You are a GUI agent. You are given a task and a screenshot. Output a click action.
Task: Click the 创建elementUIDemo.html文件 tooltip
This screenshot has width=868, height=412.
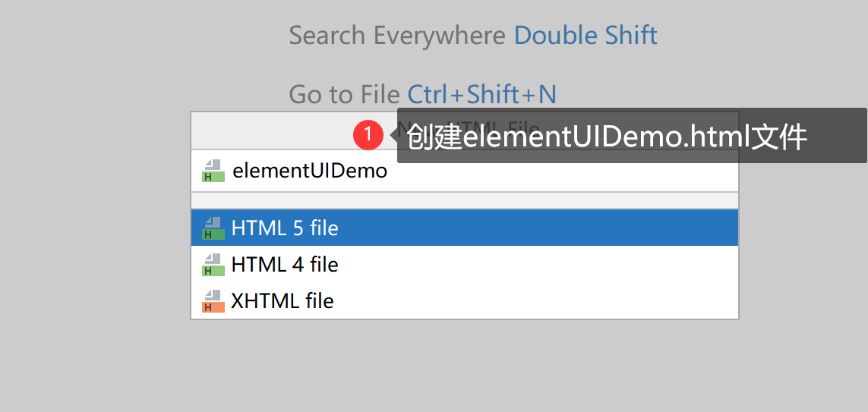[632, 136]
